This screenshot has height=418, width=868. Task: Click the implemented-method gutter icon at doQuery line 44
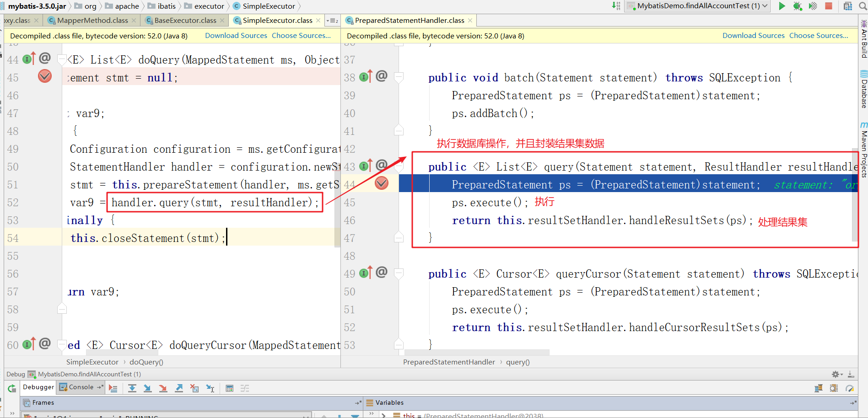click(x=28, y=59)
